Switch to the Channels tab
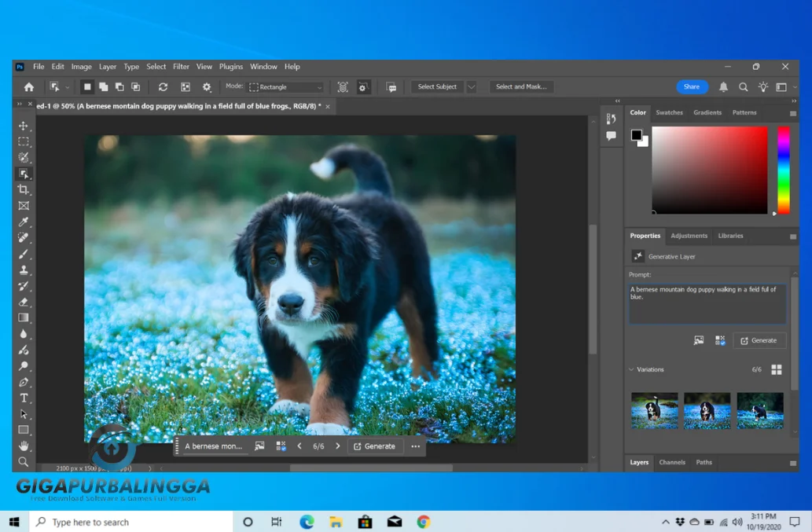Screen dimensions: 812x532 click(672, 463)
